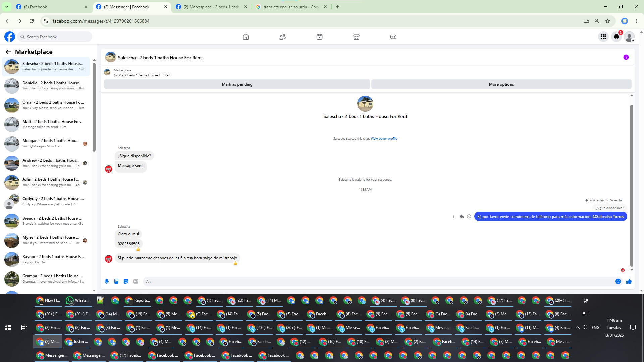The height and width of the screenshot is (362, 644).
Task: Open the Facebook apps grid menu
Action: 603,37
